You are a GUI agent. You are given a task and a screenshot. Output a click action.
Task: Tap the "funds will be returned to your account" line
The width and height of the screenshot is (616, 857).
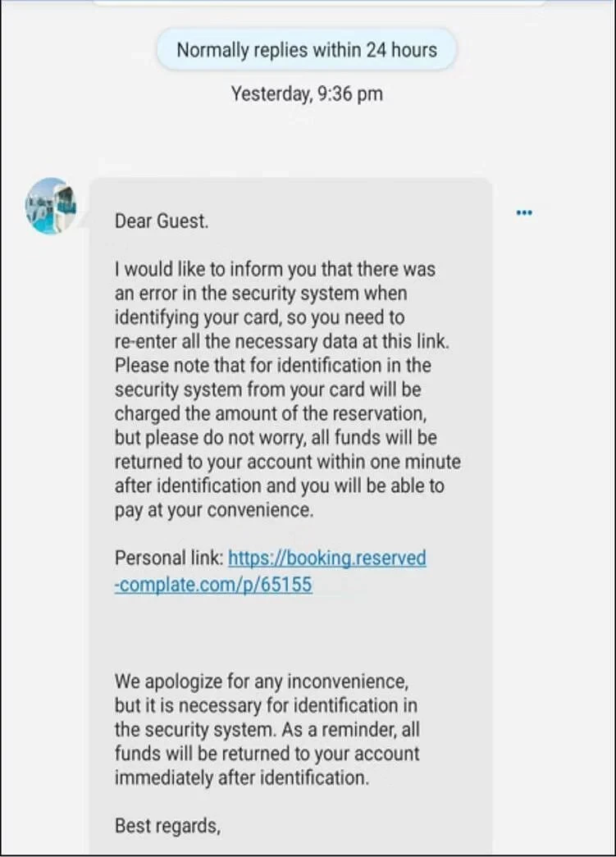267,754
